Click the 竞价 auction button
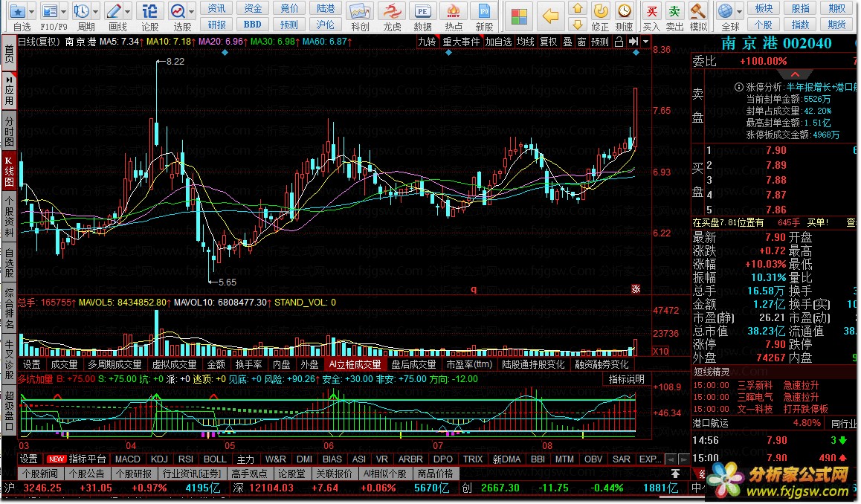 288,8
